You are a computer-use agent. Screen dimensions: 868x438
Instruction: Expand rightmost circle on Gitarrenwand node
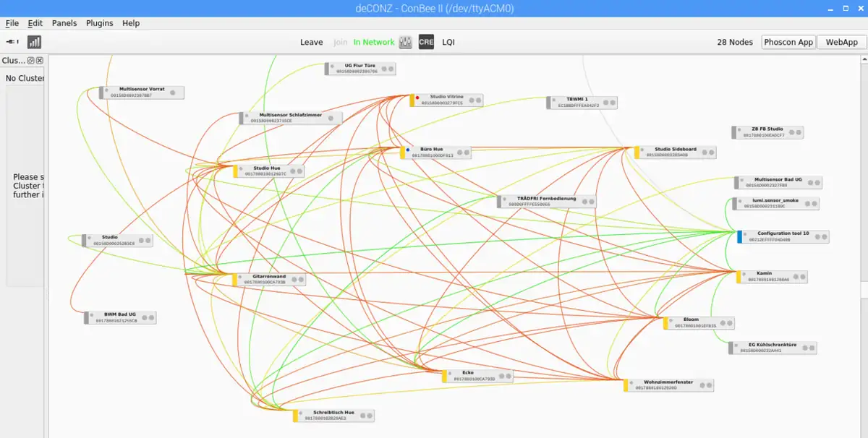pyautogui.click(x=300, y=279)
